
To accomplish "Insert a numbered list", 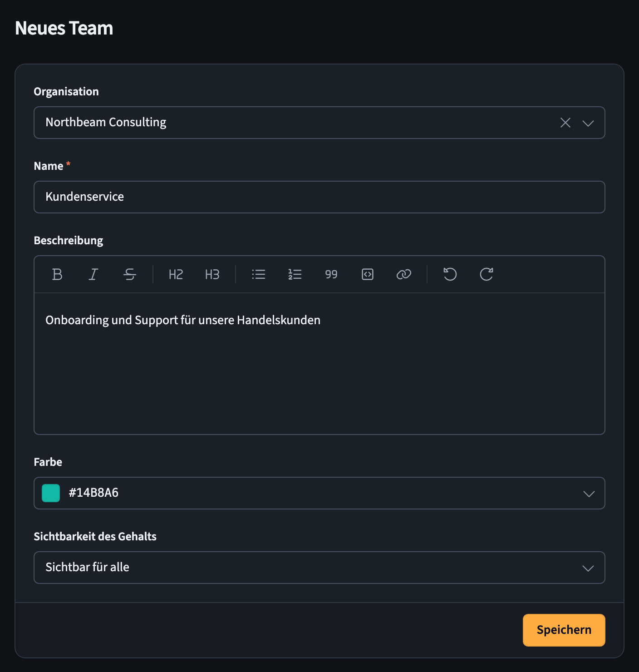I will pos(295,274).
